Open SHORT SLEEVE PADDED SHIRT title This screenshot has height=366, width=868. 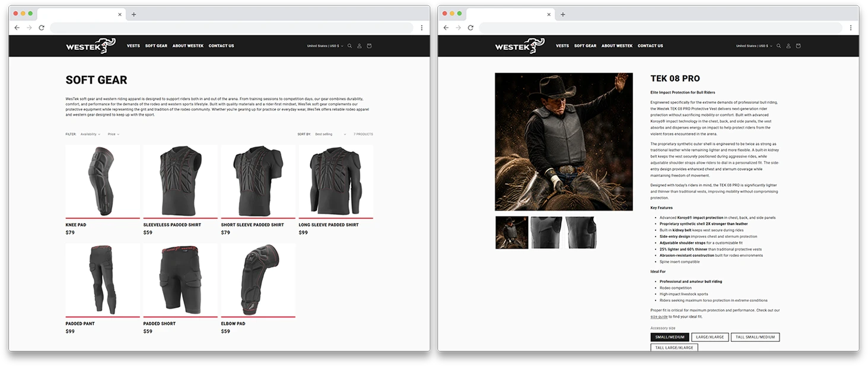coord(252,225)
